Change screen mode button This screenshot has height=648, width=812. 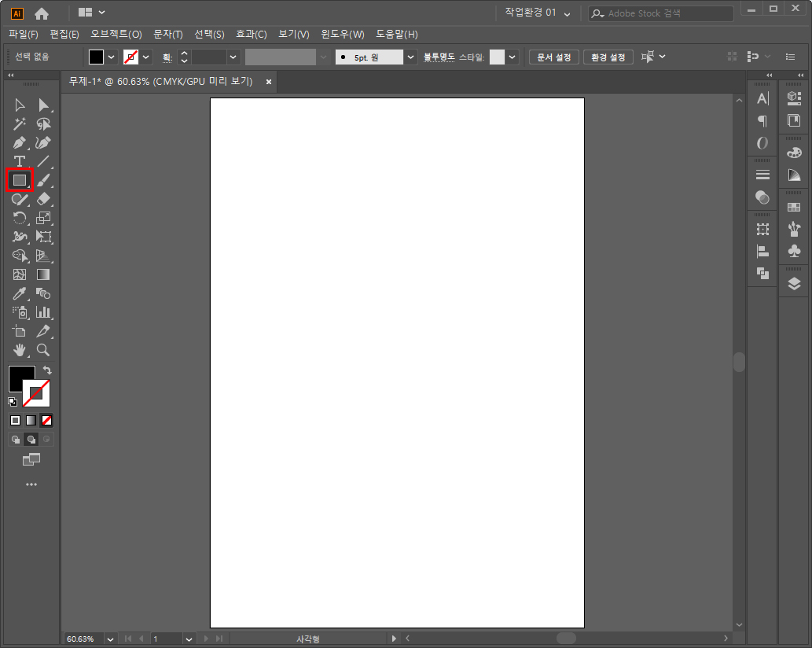click(x=31, y=459)
